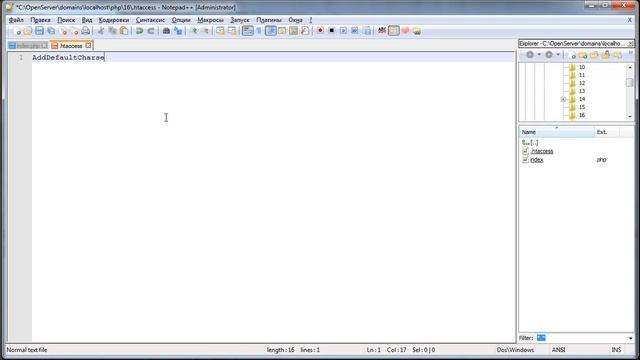Click the Open file folder icon
The width and height of the screenshot is (640, 360).
click(x=28, y=31)
